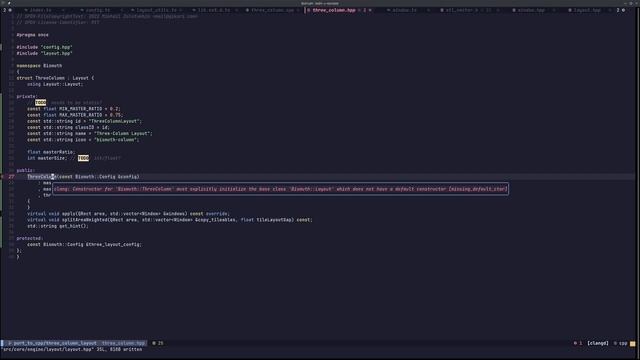The height and width of the screenshot is (360, 640).
Task: Click the yellow block at statusline end
Action: tap(633, 344)
